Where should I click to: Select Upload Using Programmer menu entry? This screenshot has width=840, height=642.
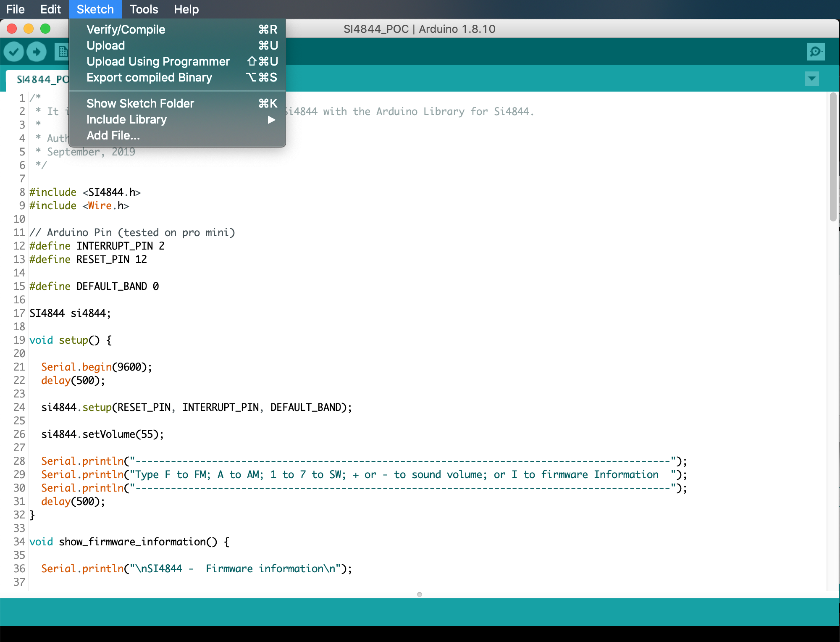(x=158, y=61)
